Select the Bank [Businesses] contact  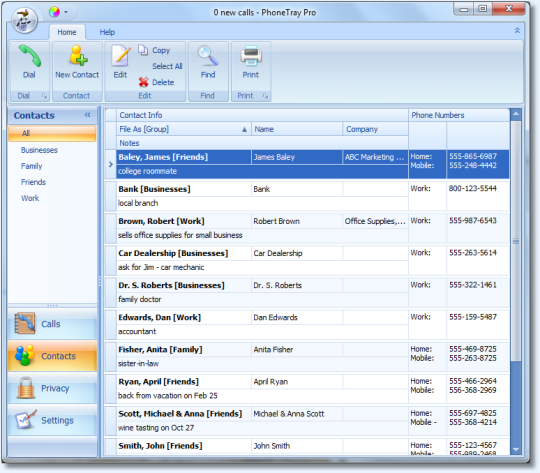coord(154,189)
